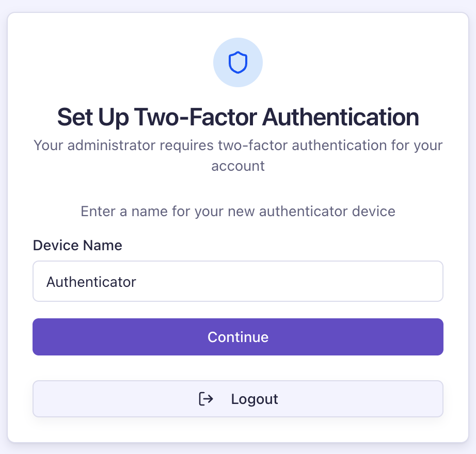476x454 pixels.
Task: Click the Continue button
Action: (x=237, y=337)
